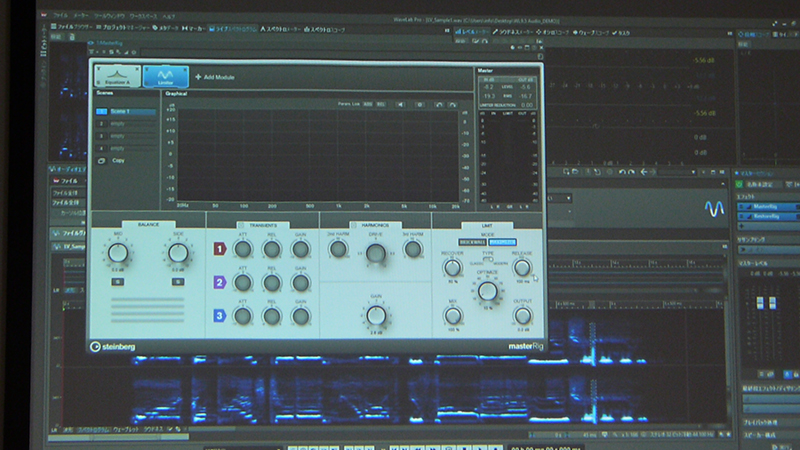Click the limiter Release knob
This screenshot has width=800, height=450.
[521, 268]
